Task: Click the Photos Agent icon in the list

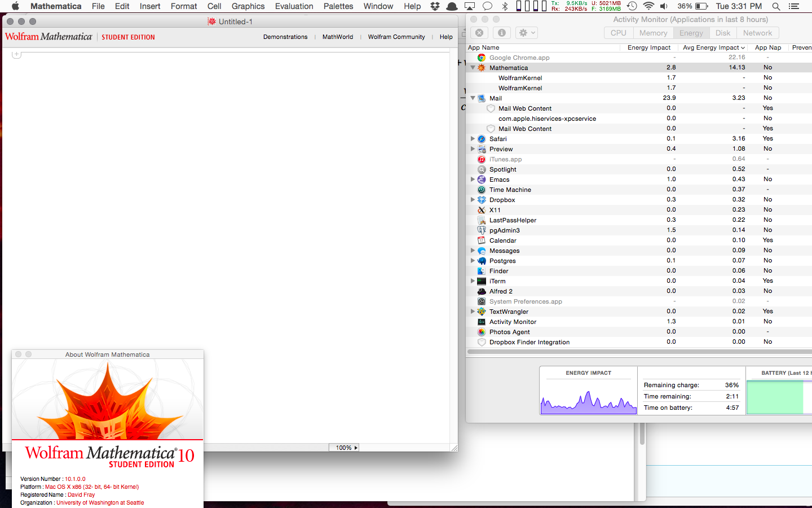Action: [x=482, y=332]
